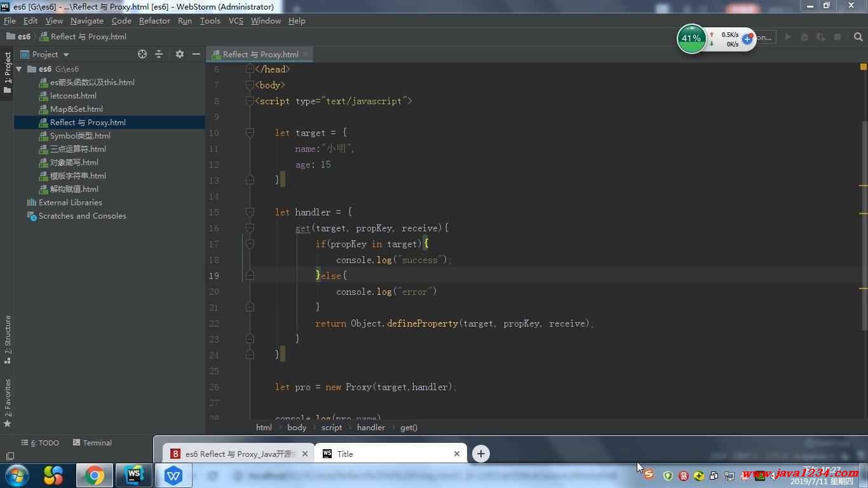Open Chrome from the taskbar
Screen dimensions: 868x488
pos(94,475)
